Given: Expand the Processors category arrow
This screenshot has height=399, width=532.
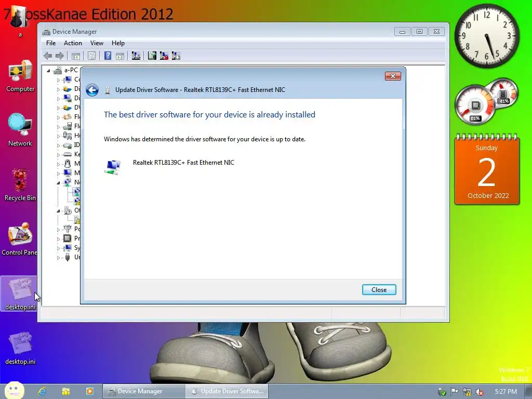Looking at the screenshot, I should click(58, 239).
